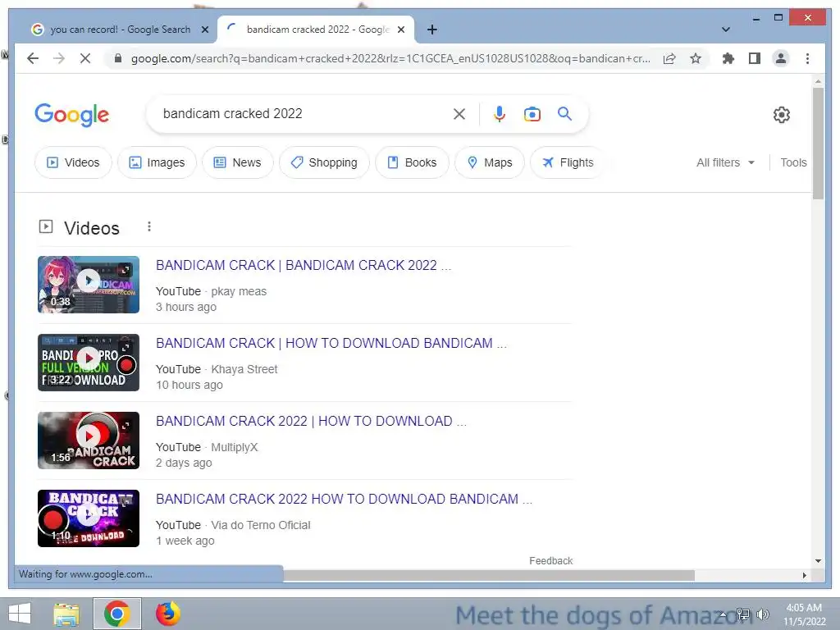Click '10 hours ago' text

pyautogui.click(x=189, y=385)
